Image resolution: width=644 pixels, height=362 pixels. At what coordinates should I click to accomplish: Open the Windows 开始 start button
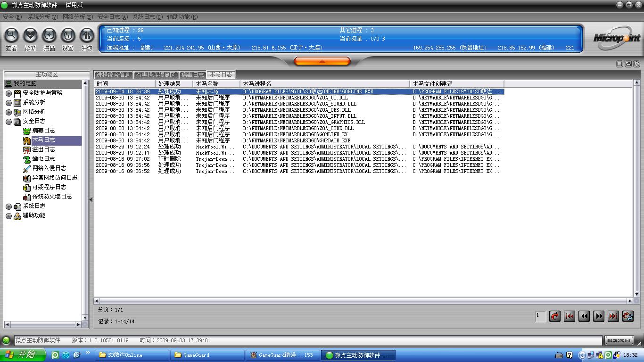point(23,355)
